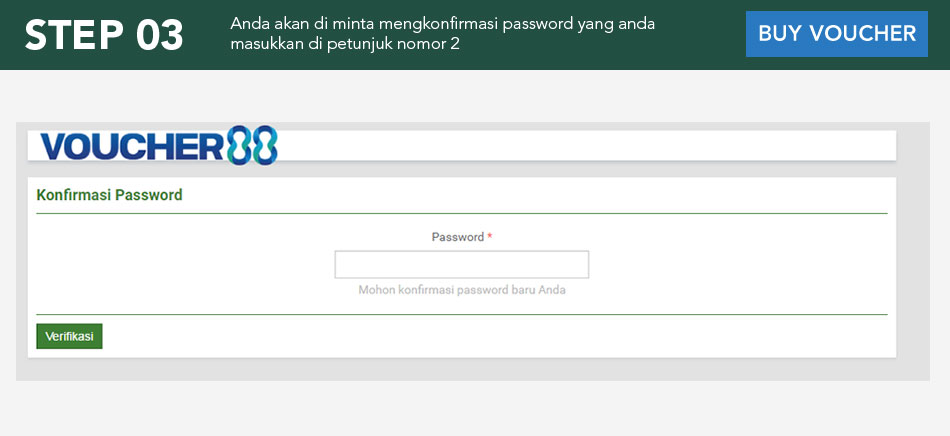This screenshot has width=950, height=436.
Task: Focus the Password input field
Action: tap(461, 264)
